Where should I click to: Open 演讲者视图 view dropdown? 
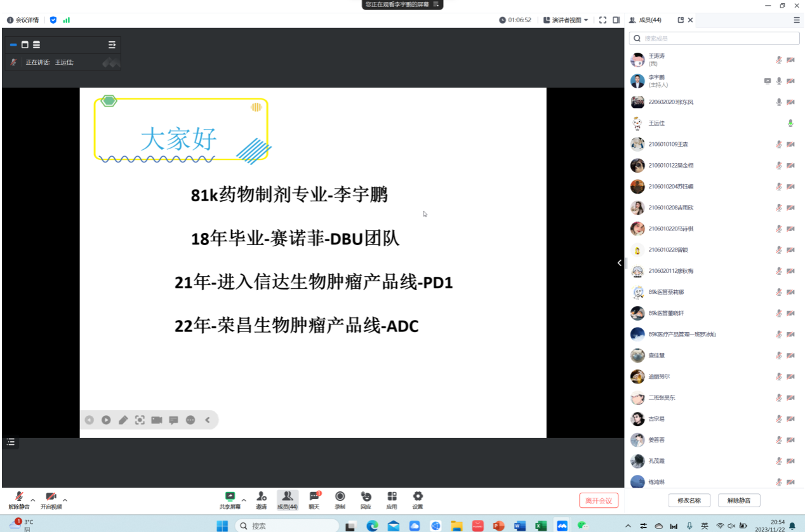[566, 20]
